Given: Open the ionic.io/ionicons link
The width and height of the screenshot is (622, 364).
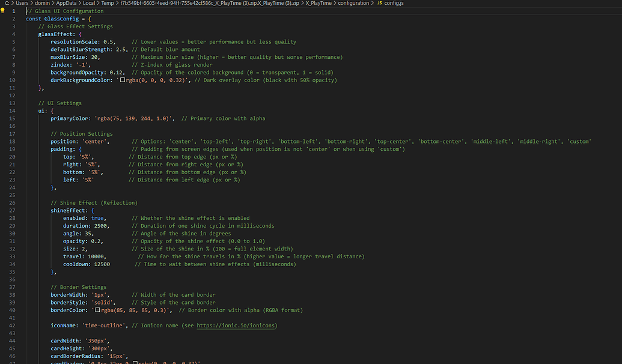Looking at the screenshot, I should click(237, 326).
